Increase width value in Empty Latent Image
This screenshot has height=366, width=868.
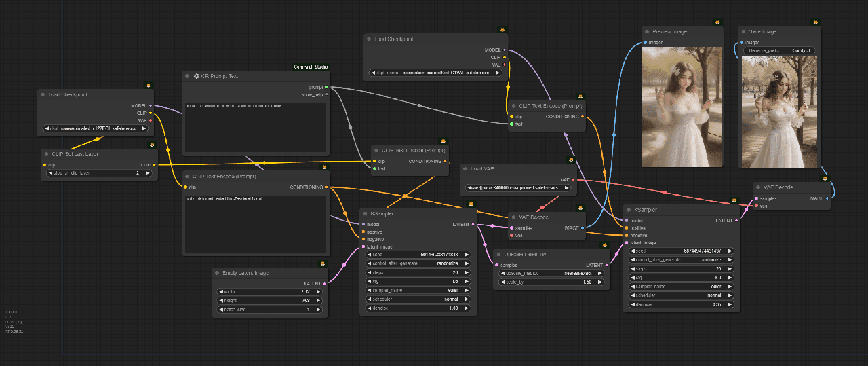coord(317,291)
